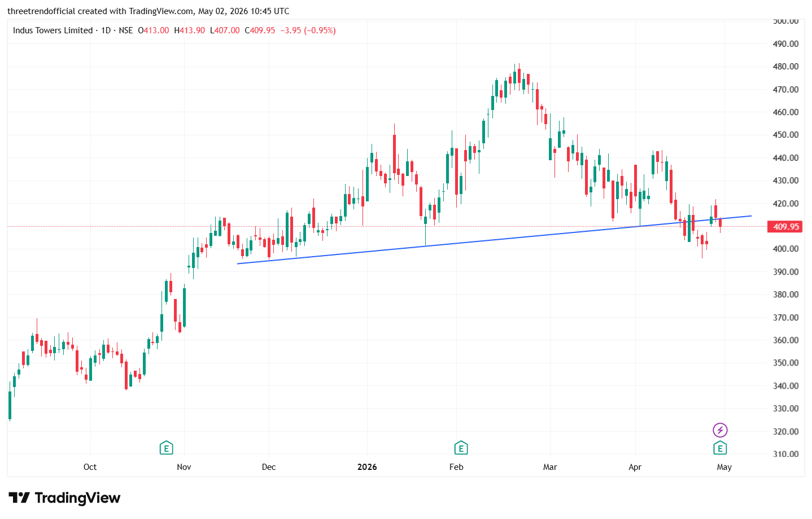Click the Oct date axis label
Screen dimensions: 812x519
tap(90, 467)
